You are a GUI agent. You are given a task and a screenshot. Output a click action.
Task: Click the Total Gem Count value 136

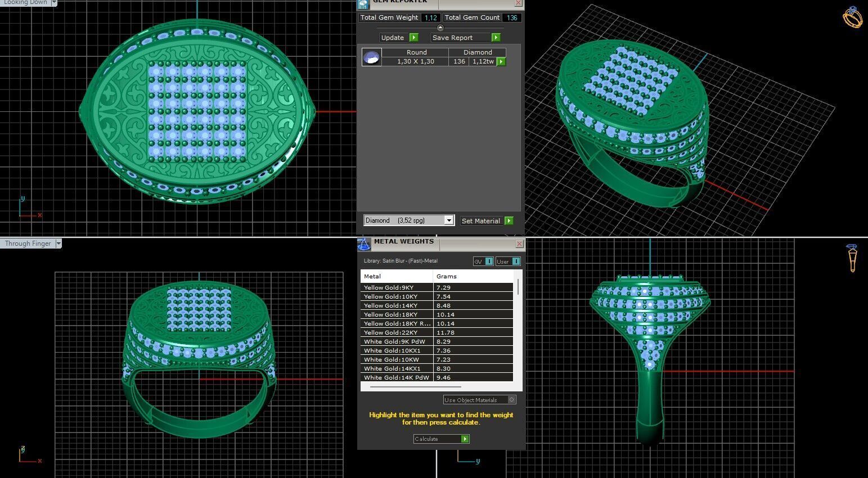pyautogui.click(x=512, y=17)
